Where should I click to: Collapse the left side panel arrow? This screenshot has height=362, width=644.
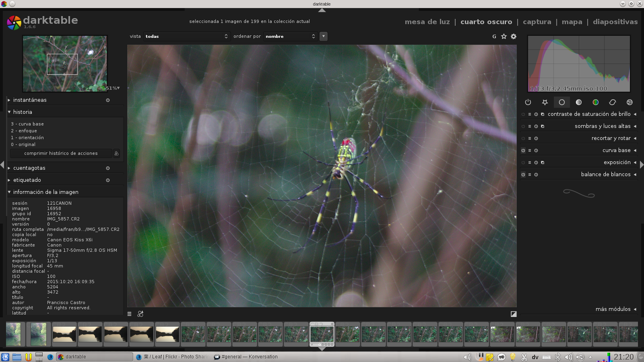click(x=2, y=165)
